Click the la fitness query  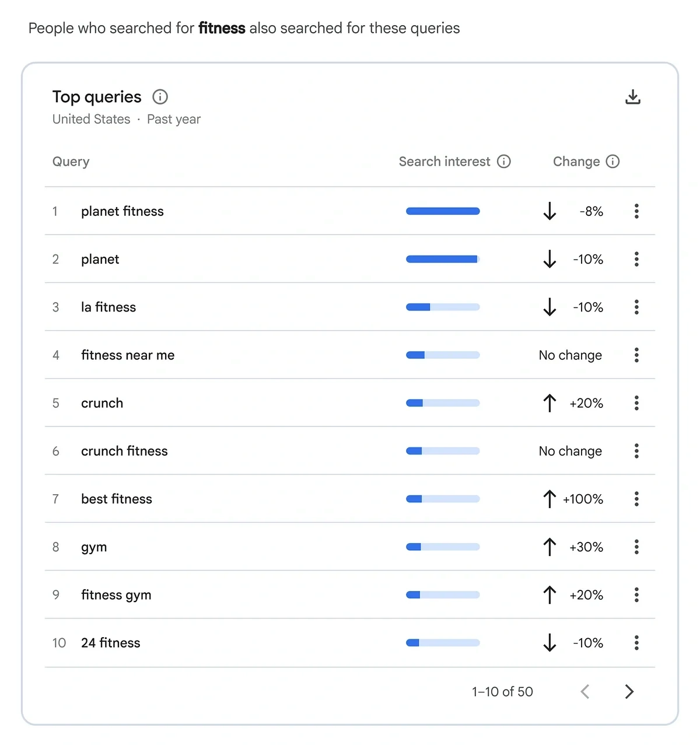(108, 307)
